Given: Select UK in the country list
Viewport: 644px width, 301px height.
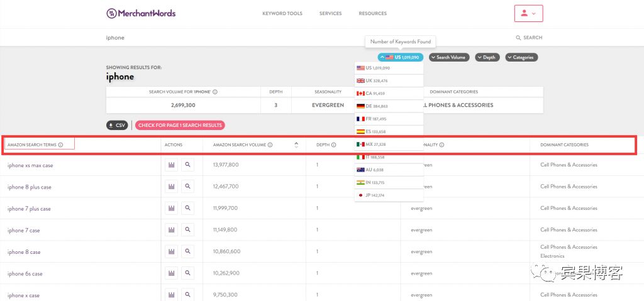Looking at the screenshot, I should pos(389,80).
